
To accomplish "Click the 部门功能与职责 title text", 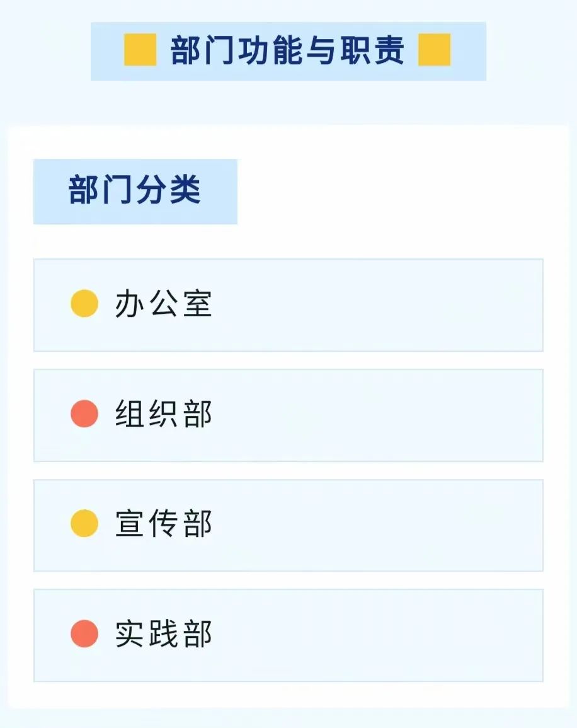I will click(288, 50).
